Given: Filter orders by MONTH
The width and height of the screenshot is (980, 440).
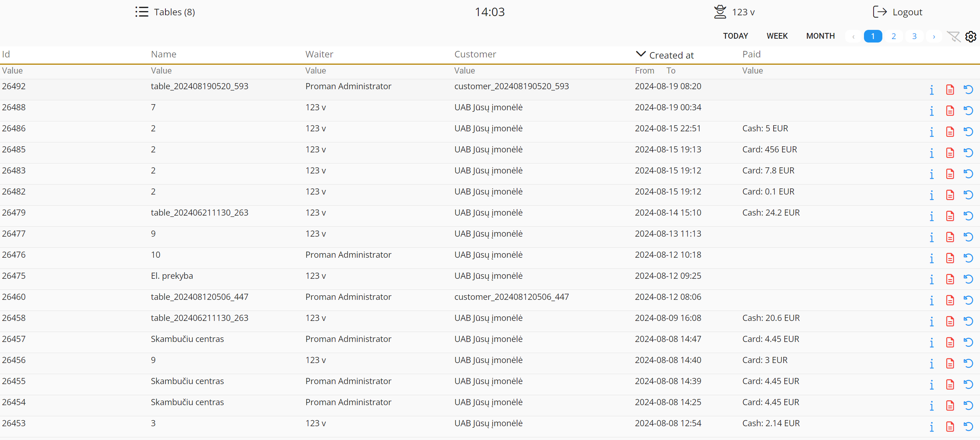Looking at the screenshot, I should [x=820, y=36].
